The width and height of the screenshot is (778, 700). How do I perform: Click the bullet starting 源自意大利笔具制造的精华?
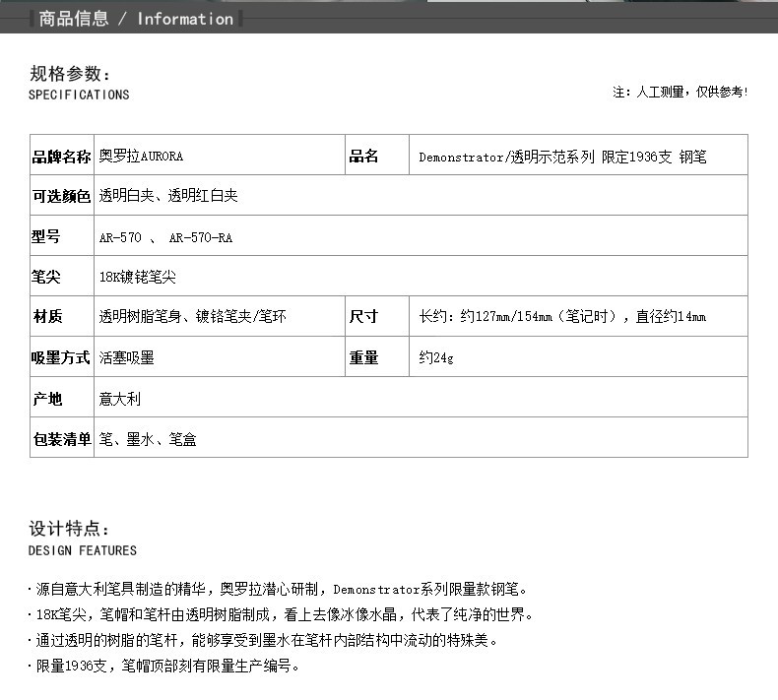point(278,590)
